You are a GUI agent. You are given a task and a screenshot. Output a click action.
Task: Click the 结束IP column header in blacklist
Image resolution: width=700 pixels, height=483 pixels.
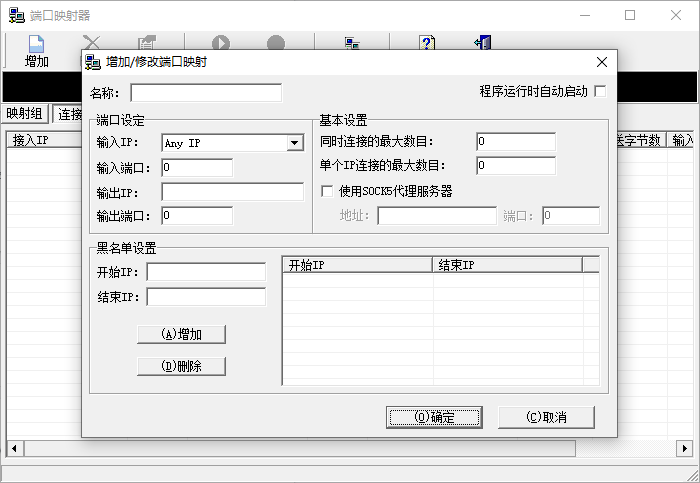pyautogui.click(x=508, y=265)
